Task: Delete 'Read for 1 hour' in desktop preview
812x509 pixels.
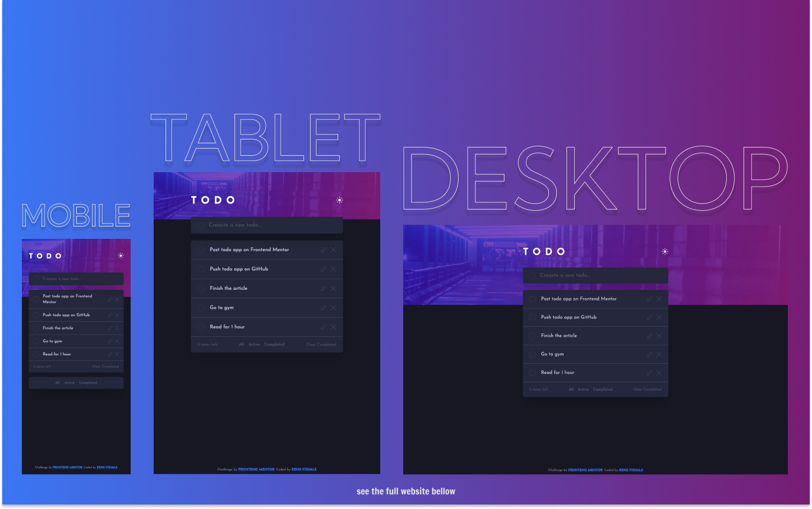Action: click(659, 373)
